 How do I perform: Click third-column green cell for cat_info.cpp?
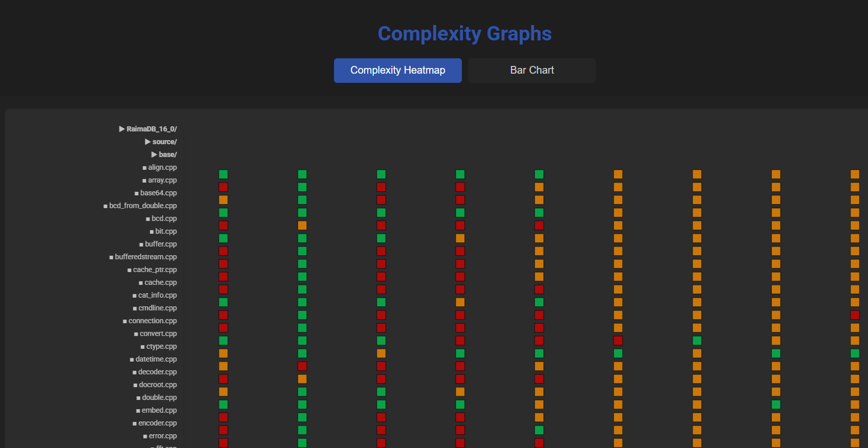pyautogui.click(x=381, y=302)
